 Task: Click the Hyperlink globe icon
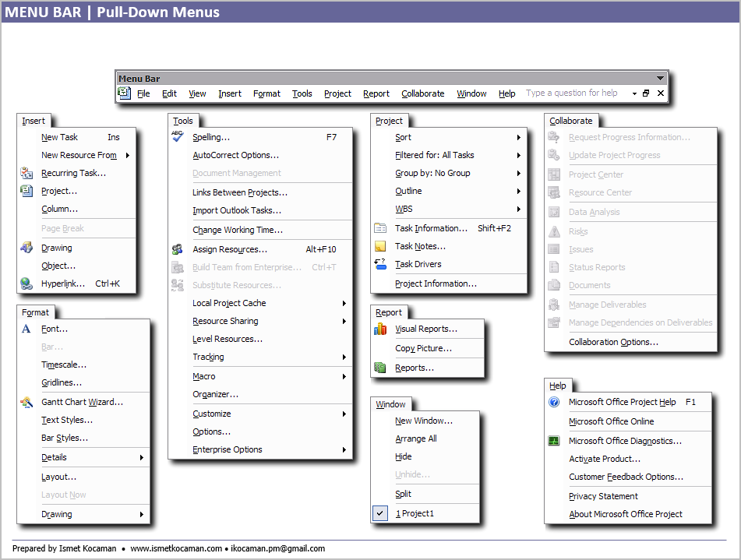tap(26, 284)
